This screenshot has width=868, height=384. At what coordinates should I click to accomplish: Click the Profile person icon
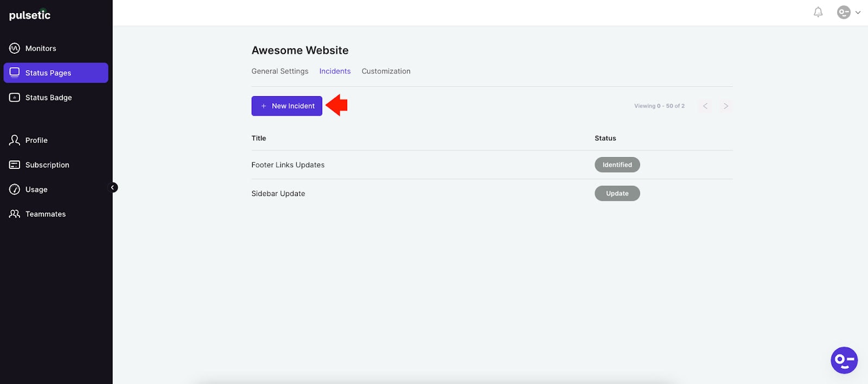(x=15, y=140)
